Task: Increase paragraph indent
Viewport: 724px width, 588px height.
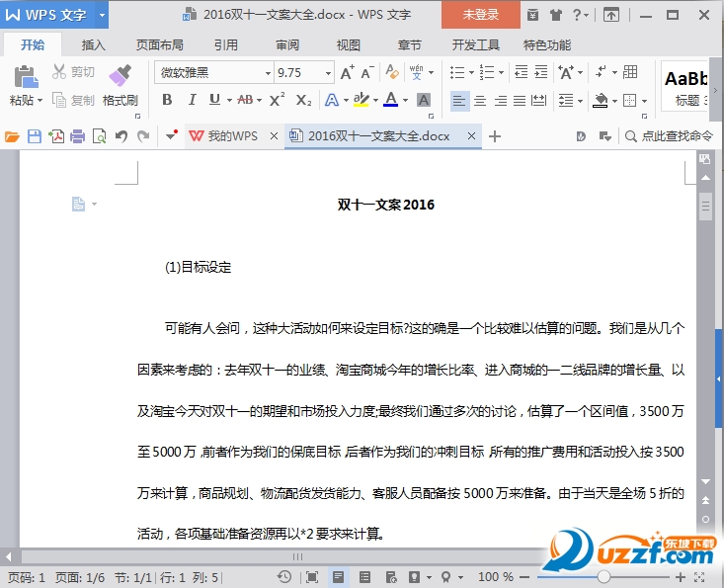Action: [540, 72]
